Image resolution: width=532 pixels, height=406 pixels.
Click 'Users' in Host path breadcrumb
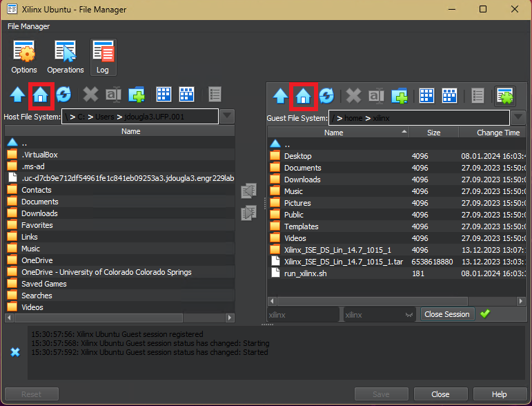(x=104, y=117)
